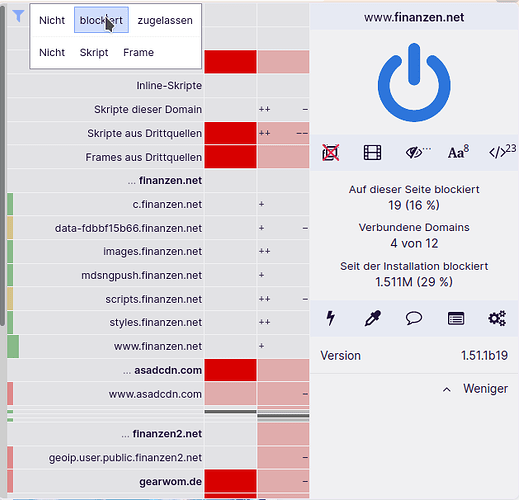The image size is (519, 500).
Task: Set local rule cell for geoip.user.public.finanzen2.net
Action: coord(283,457)
